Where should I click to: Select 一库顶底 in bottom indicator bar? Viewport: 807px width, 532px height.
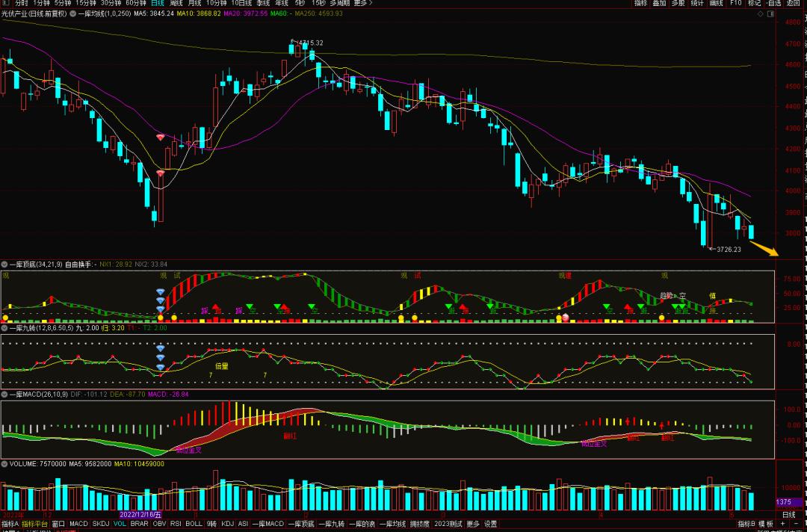tap(301, 524)
